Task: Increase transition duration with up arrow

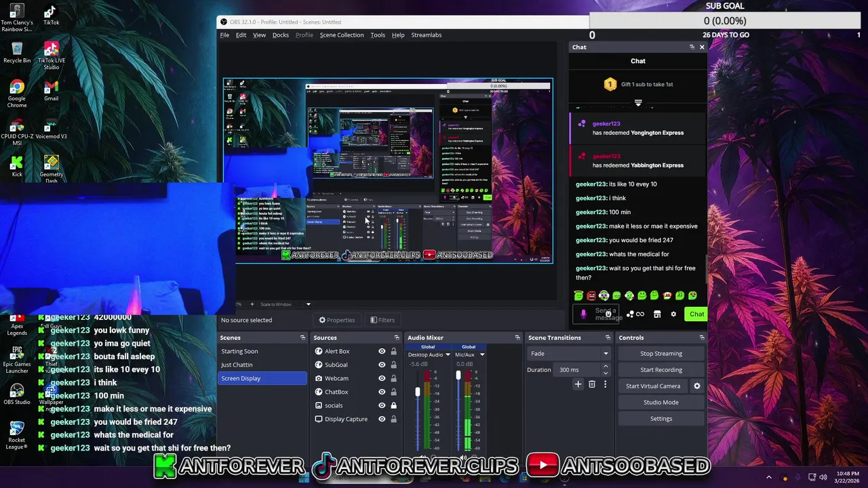Action: [x=605, y=367]
